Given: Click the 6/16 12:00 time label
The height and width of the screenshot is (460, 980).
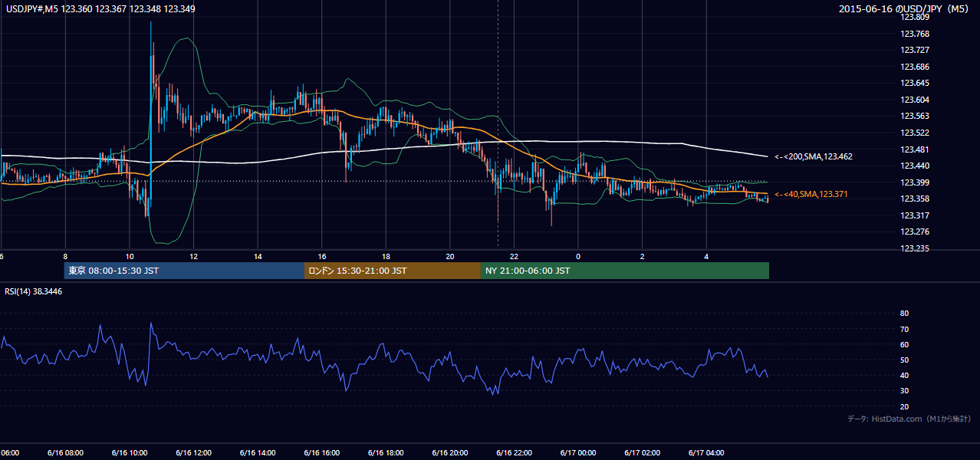Looking at the screenshot, I should [193, 452].
